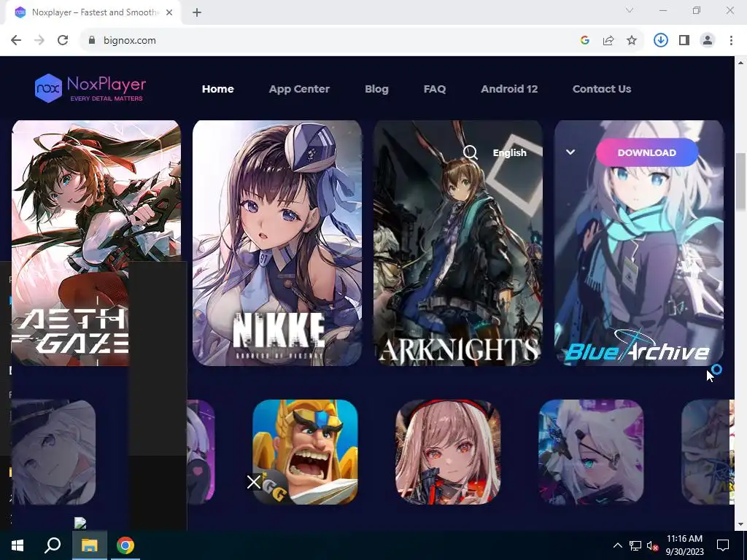Viewport: 747px width, 560px height.
Task: Toggle the Chrome side panel
Action: (684, 41)
